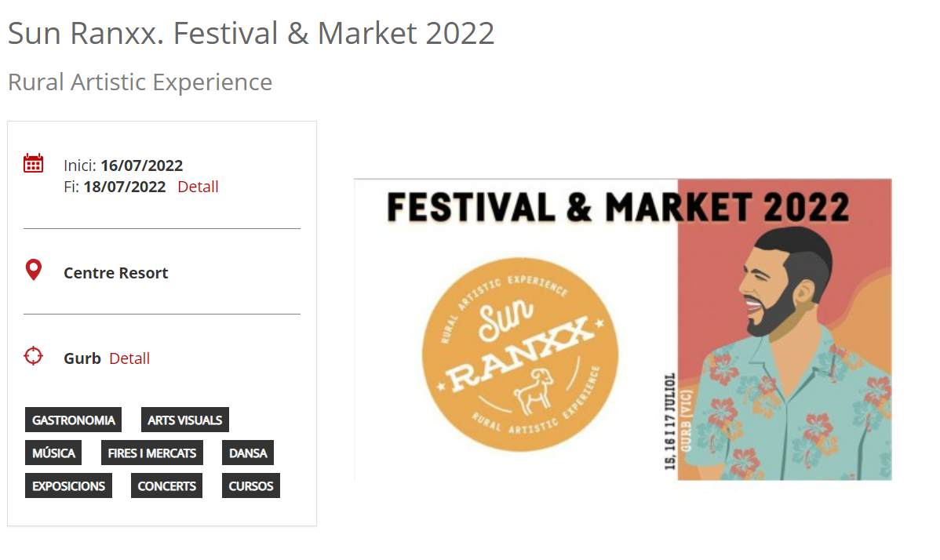
Task: Click the Centre Resort venue name
Action: tap(116, 273)
